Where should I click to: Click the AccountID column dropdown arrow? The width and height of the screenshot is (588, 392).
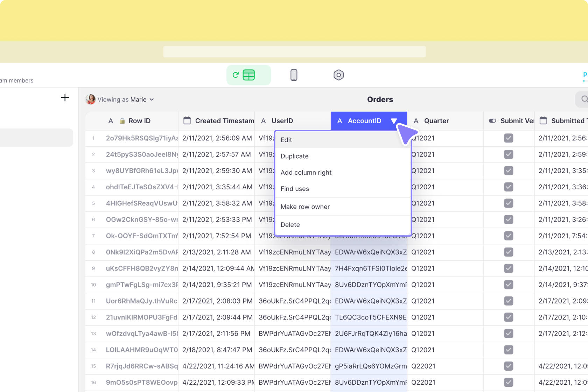pos(394,121)
